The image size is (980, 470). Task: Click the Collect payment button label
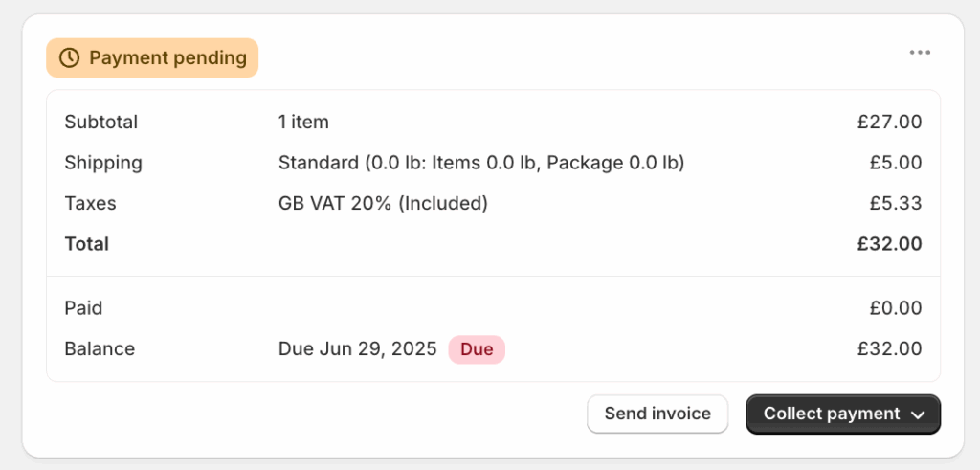(831, 414)
